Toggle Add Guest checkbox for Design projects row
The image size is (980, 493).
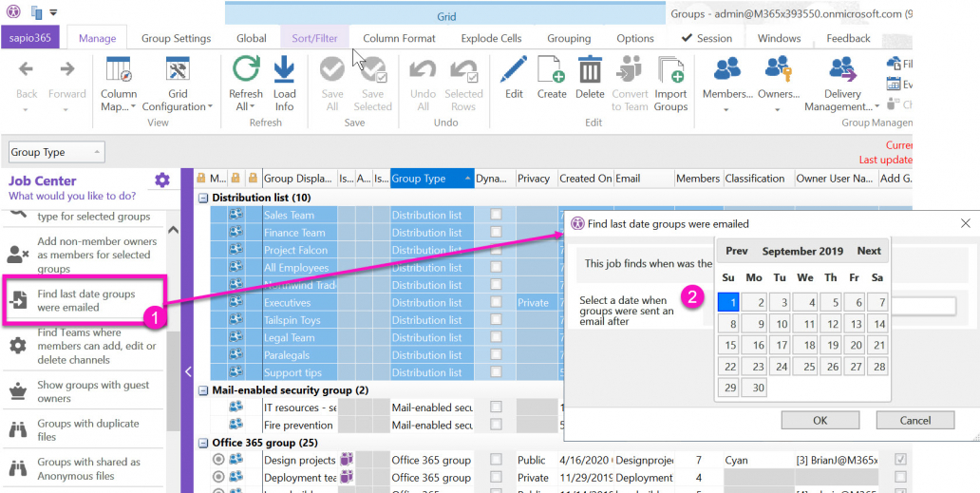click(x=900, y=460)
